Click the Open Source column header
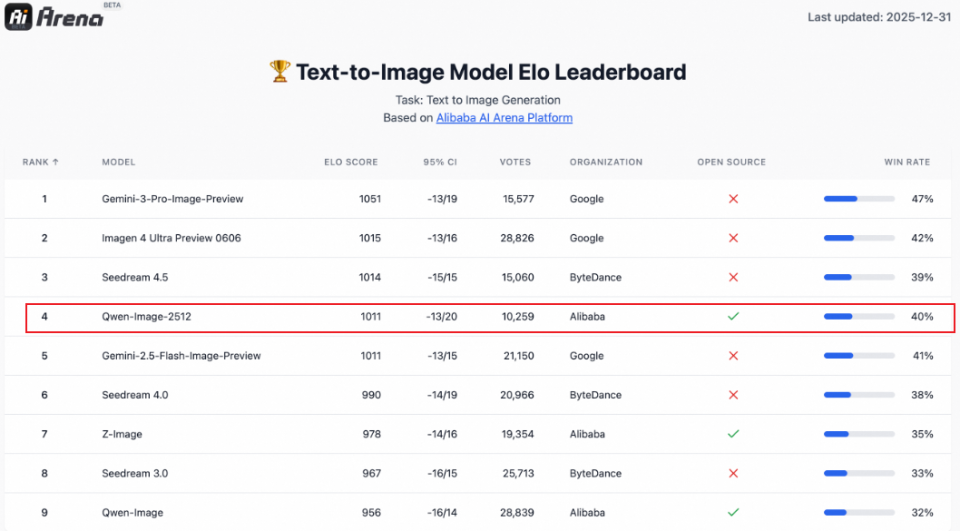 pyautogui.click(x=732, y=162)
